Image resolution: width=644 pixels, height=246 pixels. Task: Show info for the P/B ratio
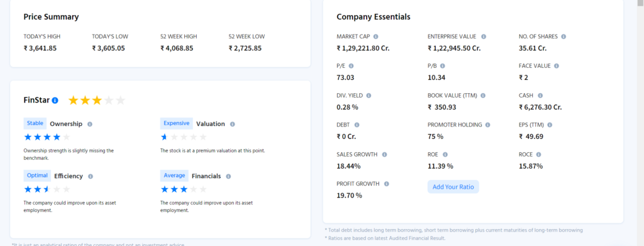click(442, 65)
